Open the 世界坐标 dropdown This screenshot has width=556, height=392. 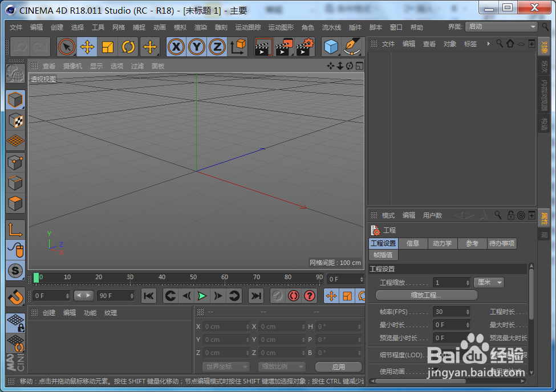coord(226,366)
